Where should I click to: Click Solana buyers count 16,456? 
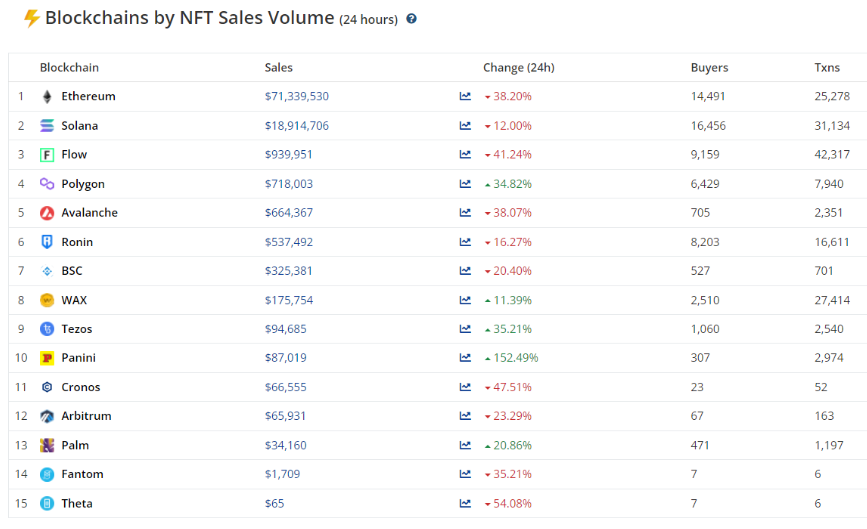pyautogui.click(x=708, y=125)
